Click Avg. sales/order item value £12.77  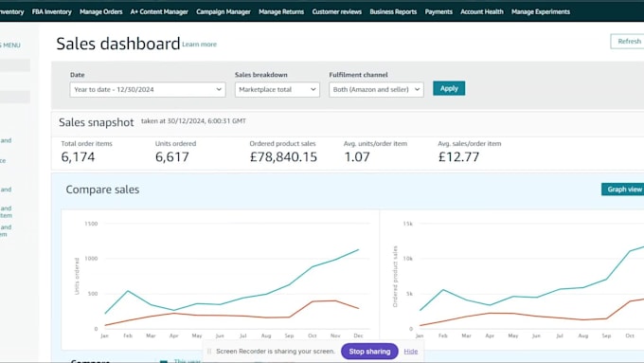pos(458,157)
